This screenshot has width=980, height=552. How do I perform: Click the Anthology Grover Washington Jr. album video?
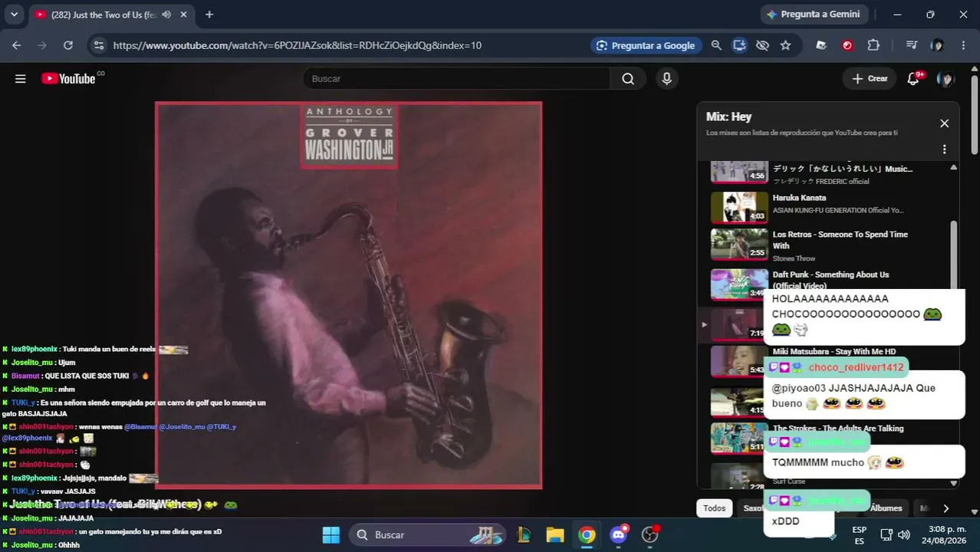(x=349, y=295)
